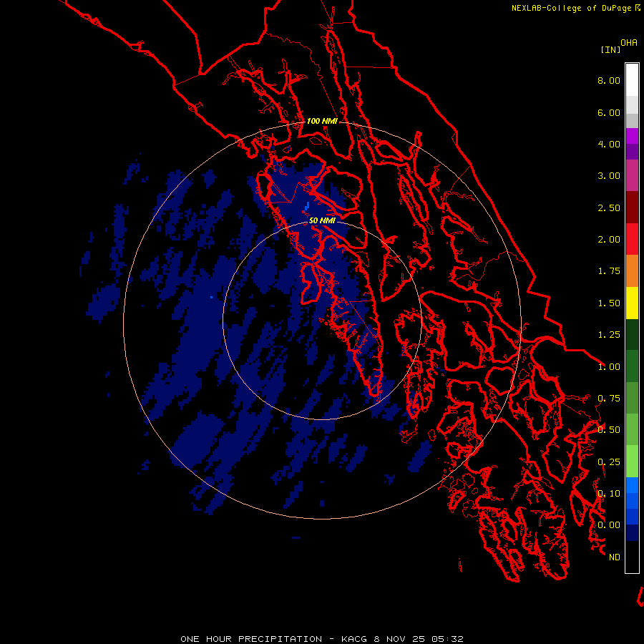Click the ND legend label
The image size is (644, 644).
click(615, 557)
